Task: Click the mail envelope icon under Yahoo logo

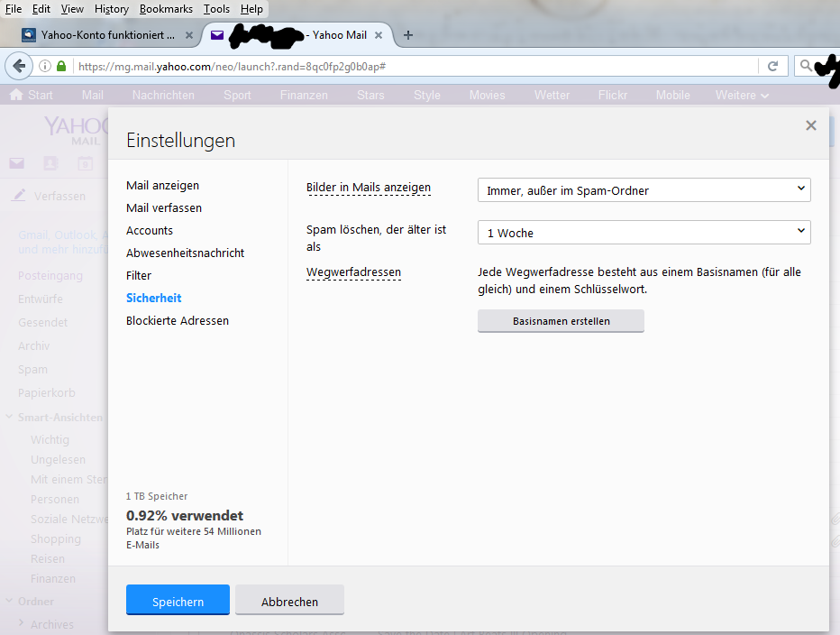Action: point(16,163)
